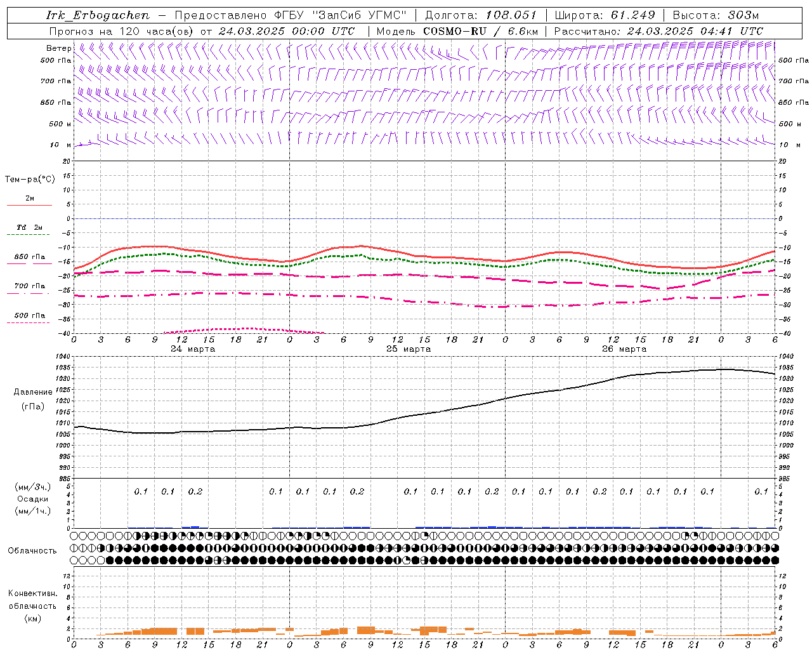Screen dimensions: 812x650
Task: Click the Широта: 61.249 value
Action: point(605,15)
